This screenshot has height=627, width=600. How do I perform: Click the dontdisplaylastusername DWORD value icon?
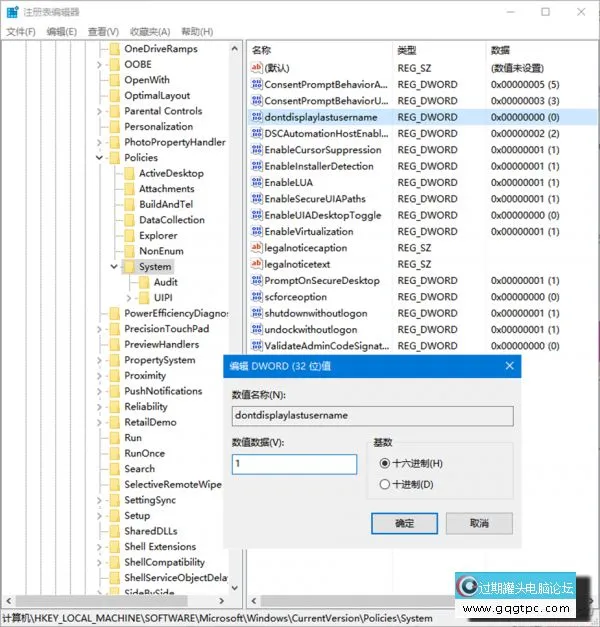point(256,117)
